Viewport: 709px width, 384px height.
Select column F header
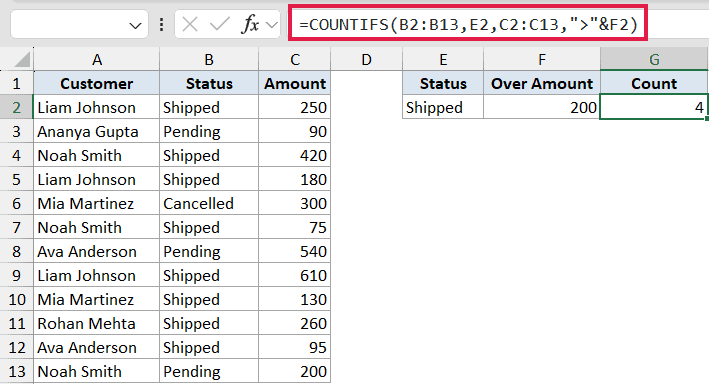tap(542, 59)
